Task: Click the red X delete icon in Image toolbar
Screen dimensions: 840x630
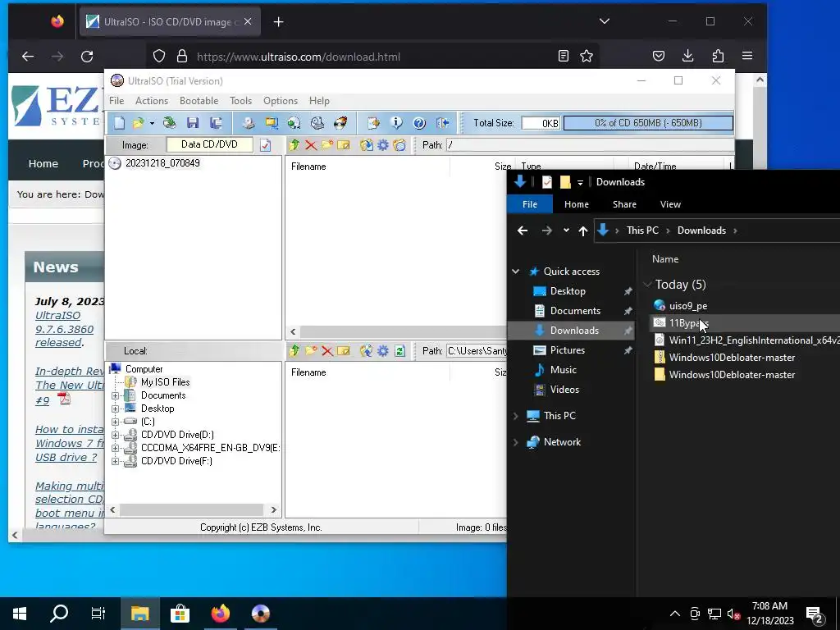Action: click(x=310, y=145)
